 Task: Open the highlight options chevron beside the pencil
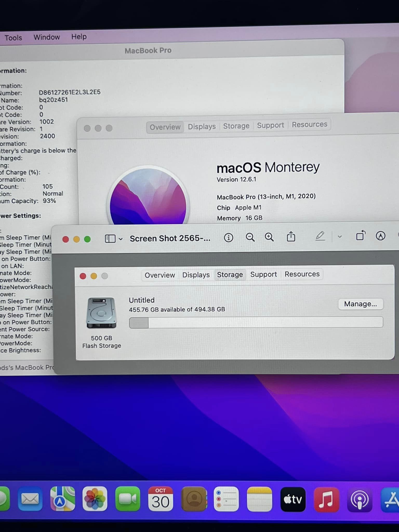(340, 237)
